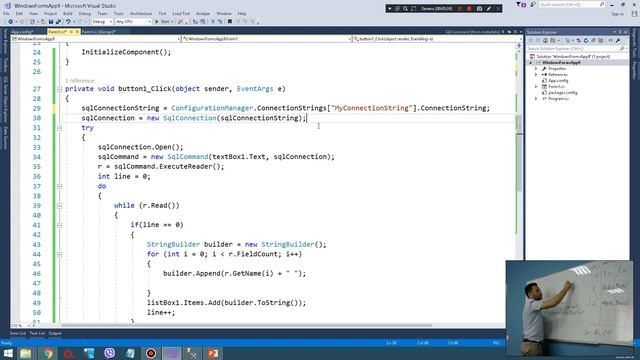
Task: Open the Task List tab
Action: pos(37,333)
